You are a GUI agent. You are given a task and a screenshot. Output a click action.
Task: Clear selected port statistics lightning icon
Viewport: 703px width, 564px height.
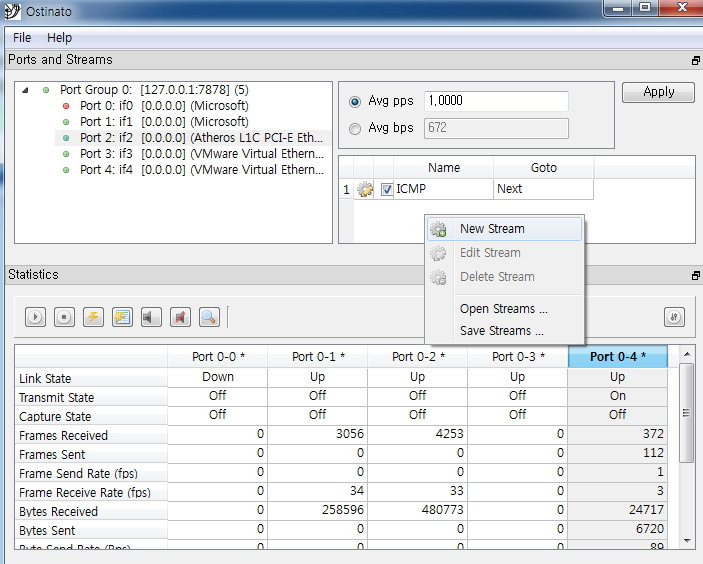(x=93, y=317)
